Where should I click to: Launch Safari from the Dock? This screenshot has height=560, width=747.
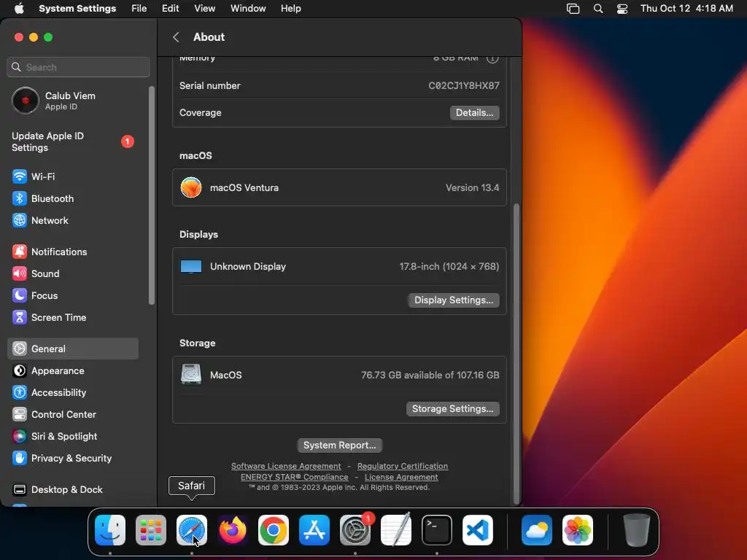[192, 530]
